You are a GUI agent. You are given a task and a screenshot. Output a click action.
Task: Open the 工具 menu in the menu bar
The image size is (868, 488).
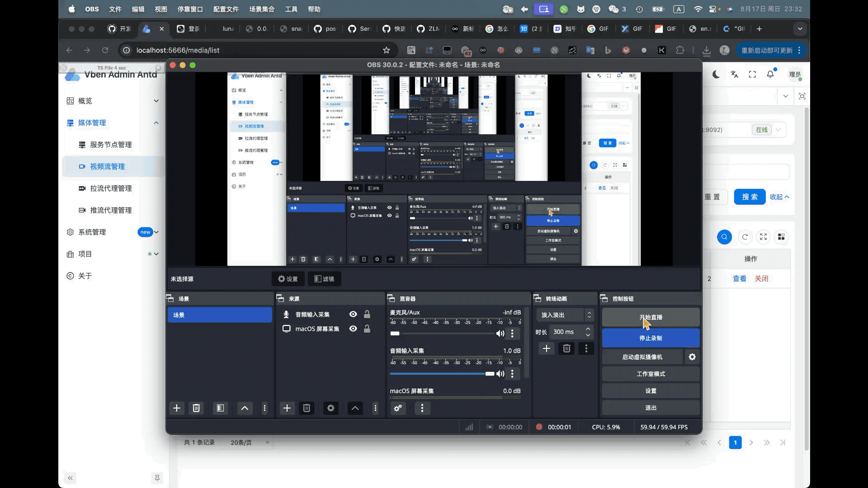click(x=291, y=9)
